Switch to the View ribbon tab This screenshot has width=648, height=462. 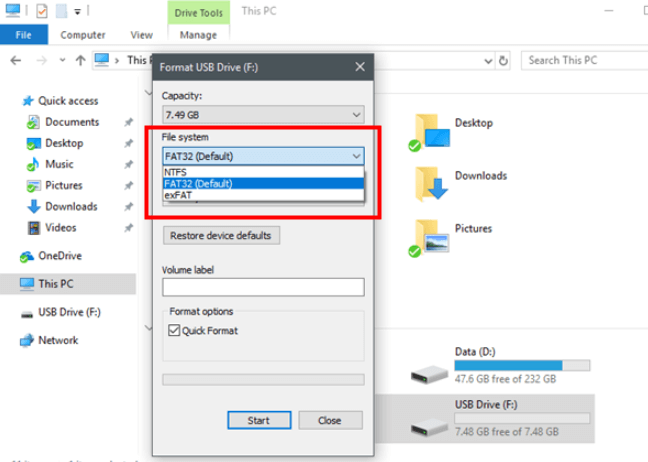142,35
